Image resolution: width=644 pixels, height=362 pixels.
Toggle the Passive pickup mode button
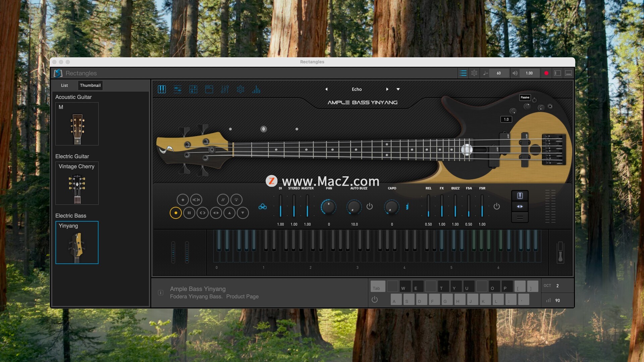tap(525, 98)
